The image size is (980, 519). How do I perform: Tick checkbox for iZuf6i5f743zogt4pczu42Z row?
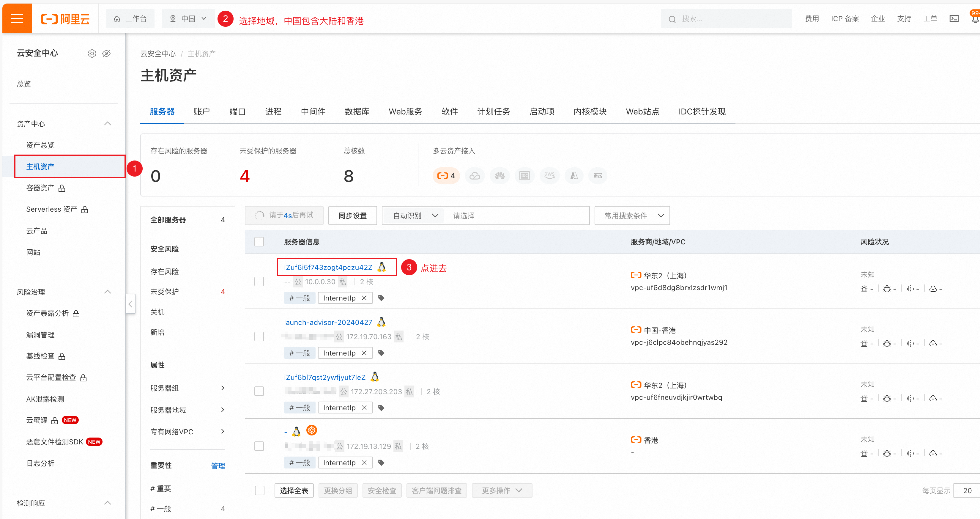click(x=259, y=281)
